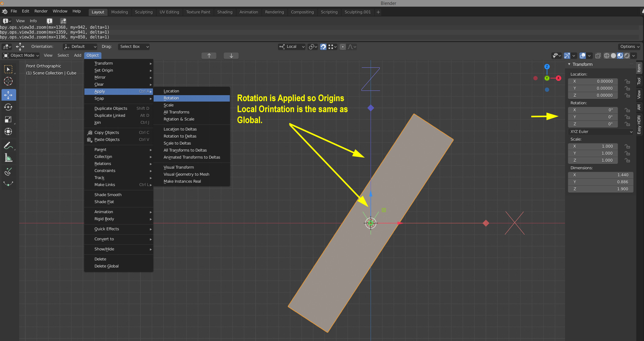Open the Add menu in viewport header

point(78,56)
